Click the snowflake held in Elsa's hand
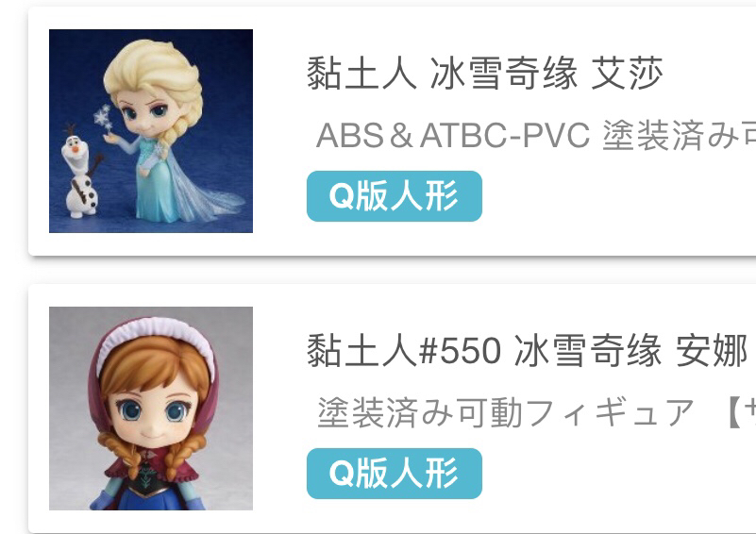This screenshot has height=534, width=756. point(103,117)
